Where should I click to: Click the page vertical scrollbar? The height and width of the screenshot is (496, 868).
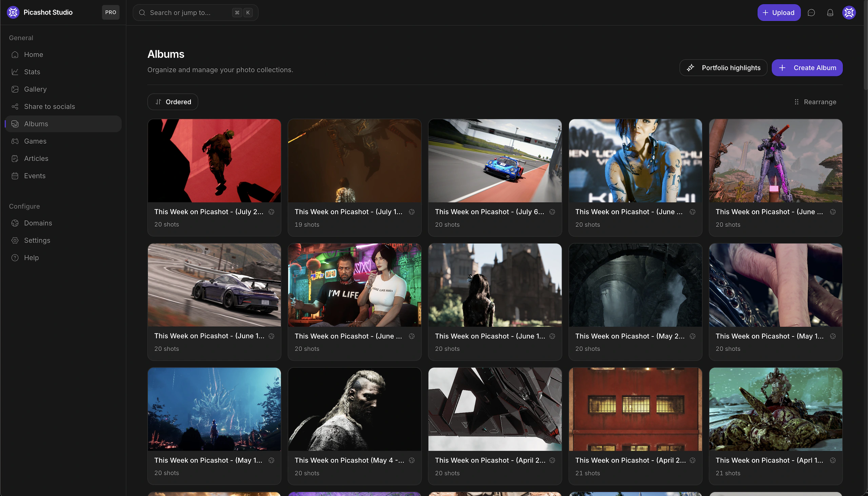click(866, 46)
